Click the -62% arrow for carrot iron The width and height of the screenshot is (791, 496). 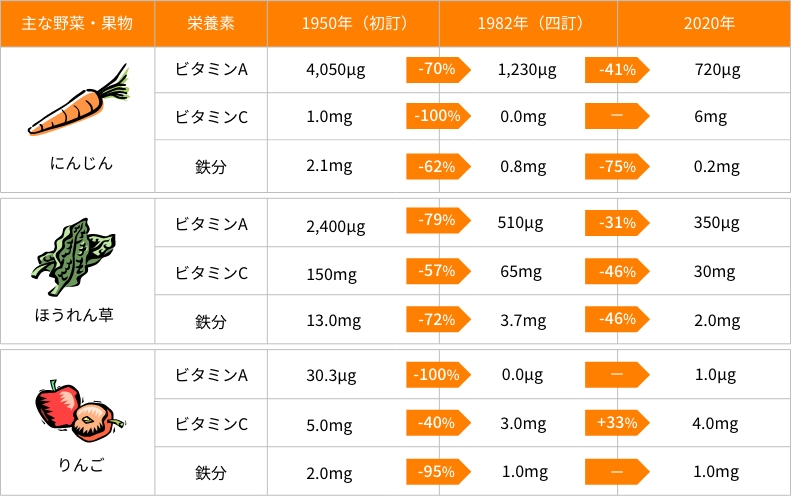pos(438,167)
